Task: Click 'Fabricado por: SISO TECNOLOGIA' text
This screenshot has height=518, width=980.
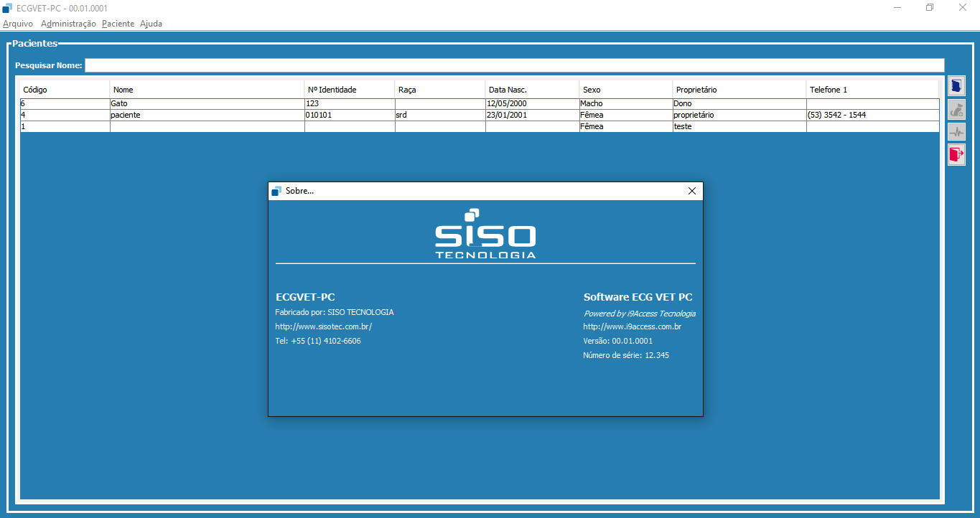Action: tap(335, 312)
